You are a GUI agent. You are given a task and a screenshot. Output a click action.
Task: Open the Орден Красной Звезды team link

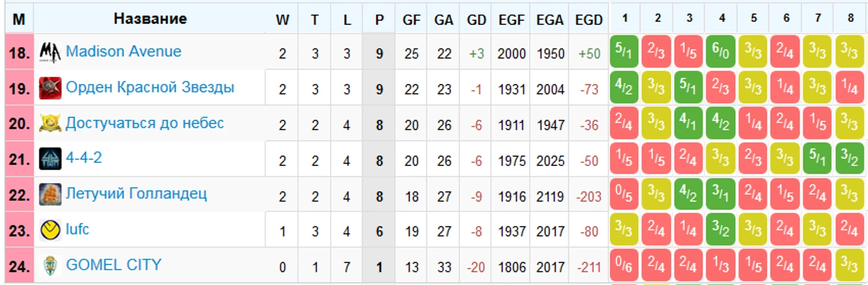coord(150,87)
